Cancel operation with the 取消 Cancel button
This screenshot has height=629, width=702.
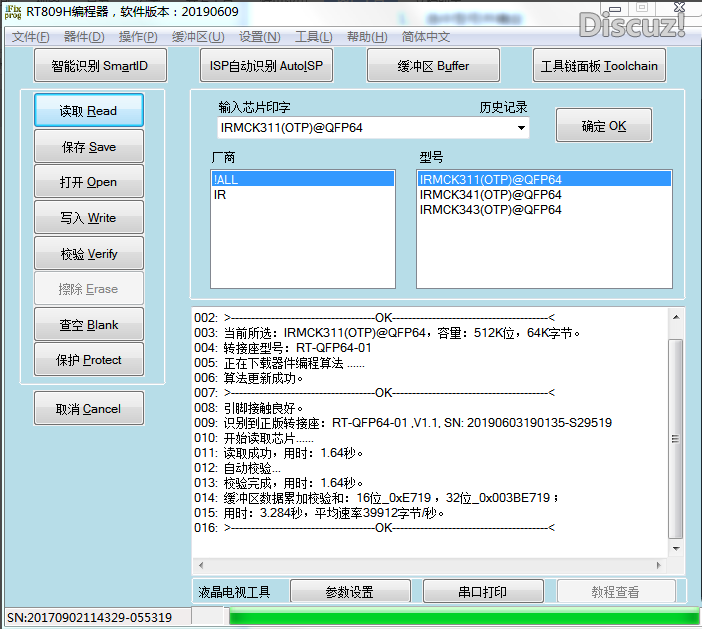coord(89,409)
